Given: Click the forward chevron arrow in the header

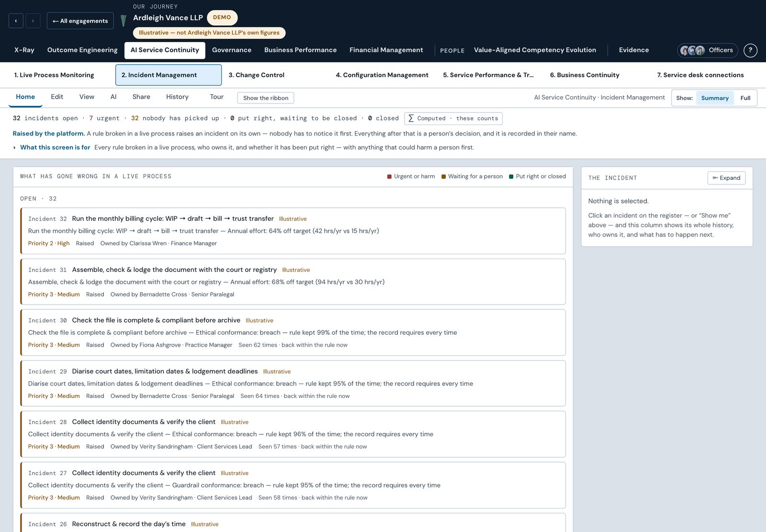Looking at the screenshot, I should tap(33, 21).
